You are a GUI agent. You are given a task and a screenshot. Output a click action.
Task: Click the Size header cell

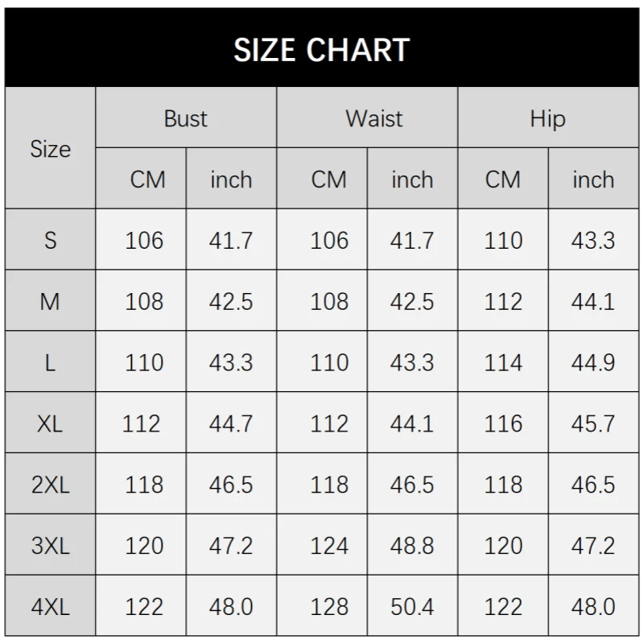coord(50,149)
